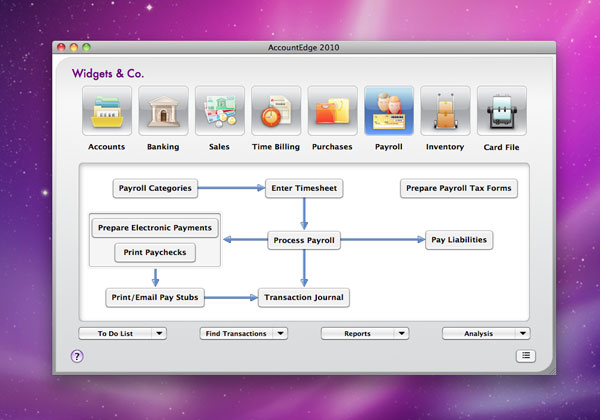This screenshot has width=600, height=420.
Task: Click Enter Timesheet button
Action: 304,188
